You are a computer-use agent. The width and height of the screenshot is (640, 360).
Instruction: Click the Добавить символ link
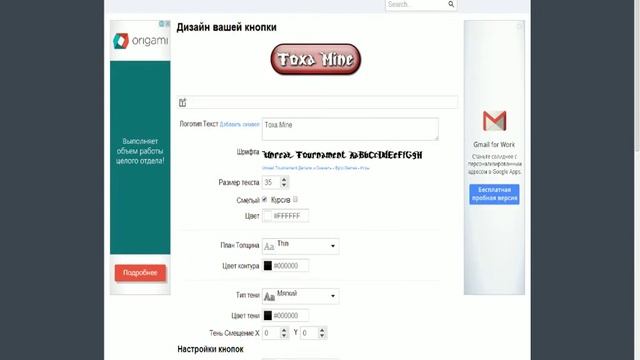pos(240,124)
